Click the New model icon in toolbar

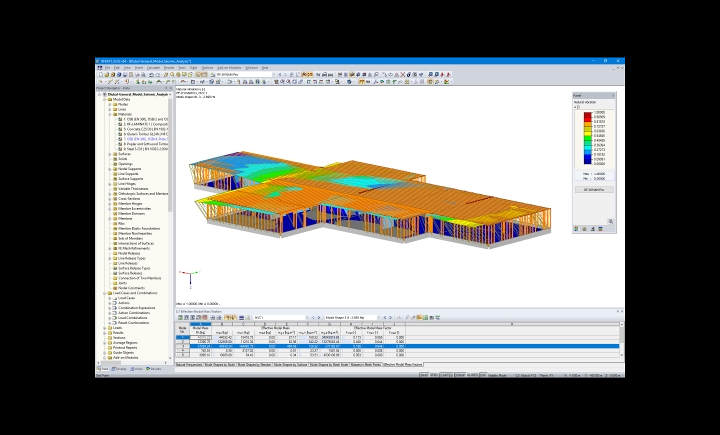101,74
